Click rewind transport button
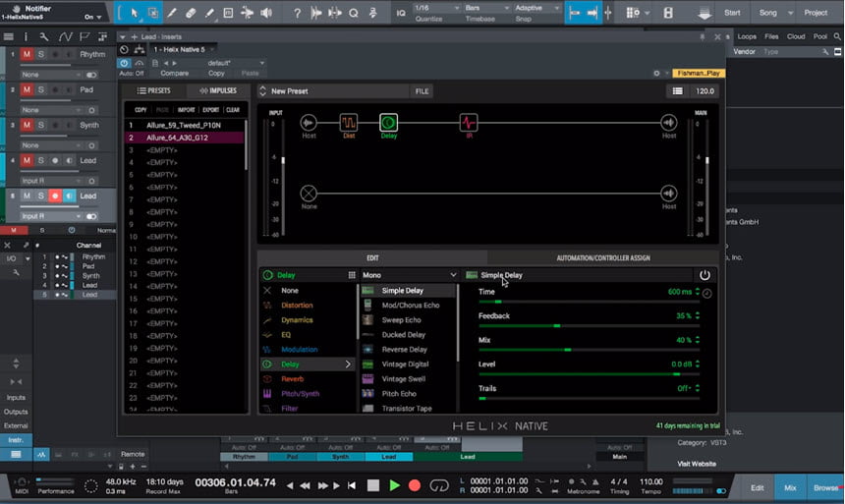 click(x=305, y=485)
